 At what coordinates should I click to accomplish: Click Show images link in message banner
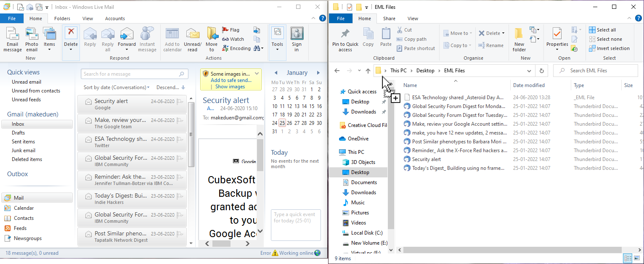click(x=230, y=87)
